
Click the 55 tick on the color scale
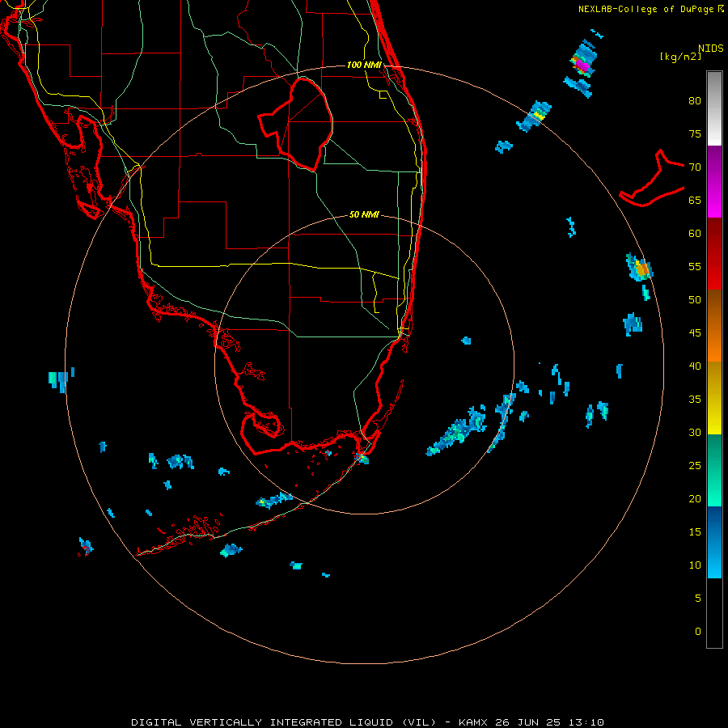[x=695, y=266]
